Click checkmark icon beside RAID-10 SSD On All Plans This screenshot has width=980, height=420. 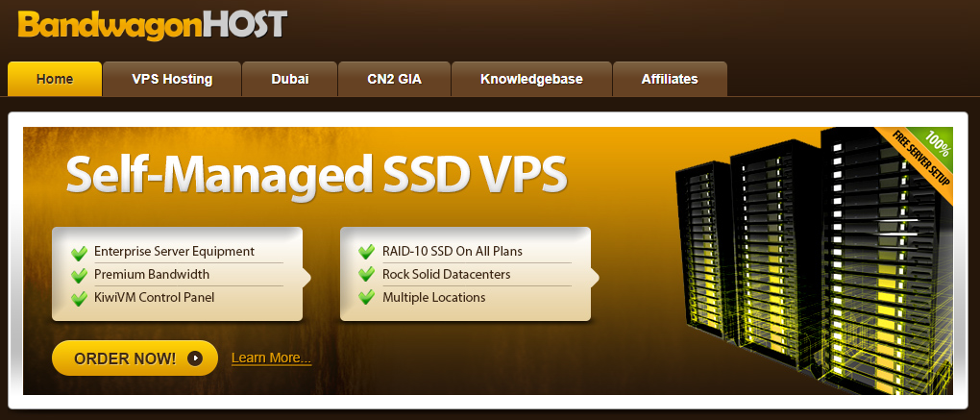click(367, 253)
